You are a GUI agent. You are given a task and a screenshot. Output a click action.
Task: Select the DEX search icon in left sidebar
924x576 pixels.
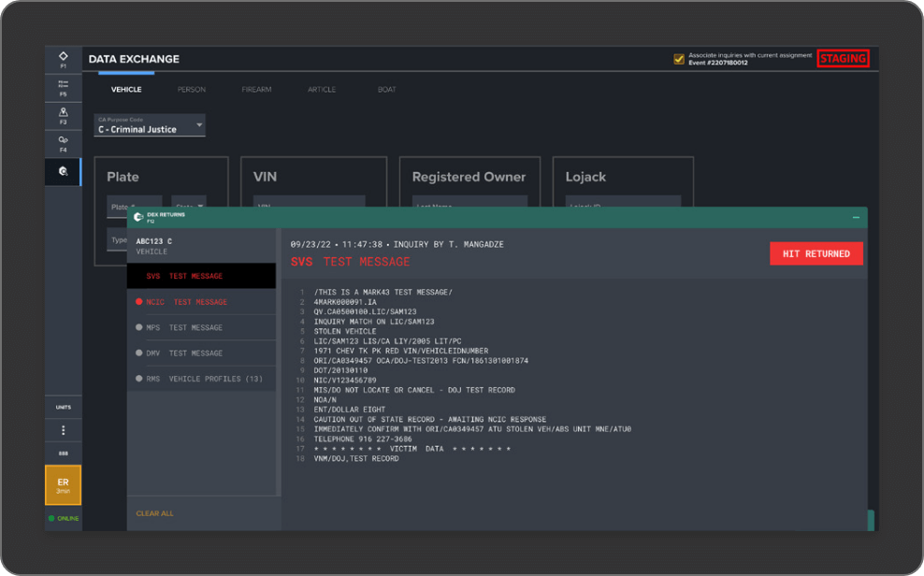click(62, 172)
